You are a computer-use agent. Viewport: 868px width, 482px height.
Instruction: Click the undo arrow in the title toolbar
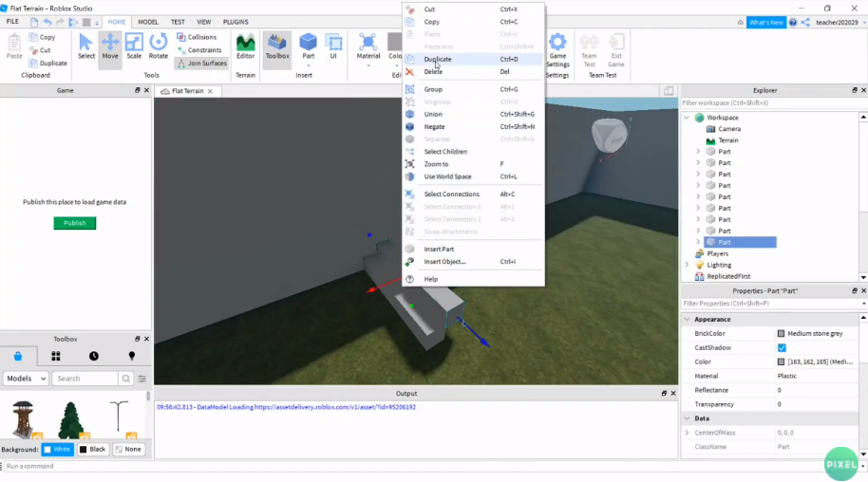point(47,22)
